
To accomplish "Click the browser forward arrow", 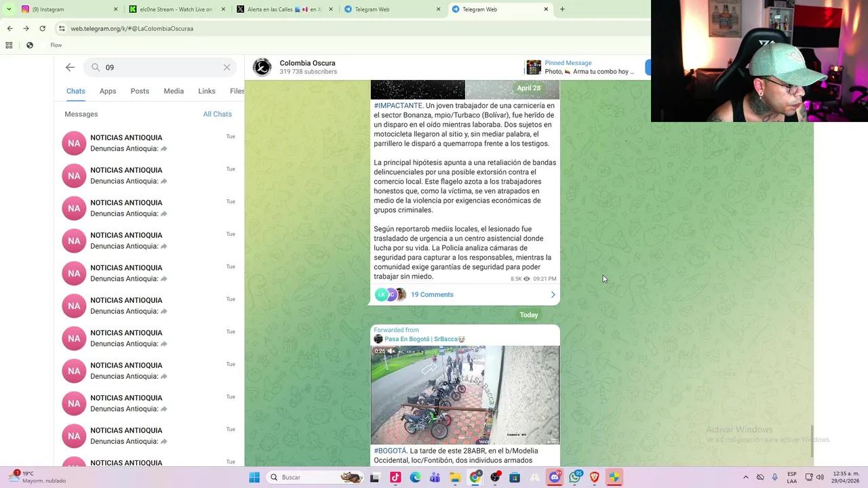I will pyautogui.click(x=26, y=28).
